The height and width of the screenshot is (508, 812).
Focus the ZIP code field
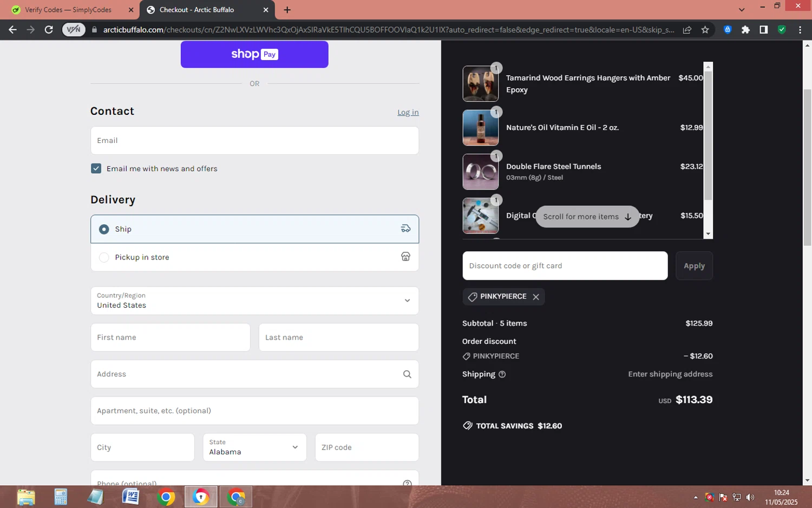(x=367, y=447)
